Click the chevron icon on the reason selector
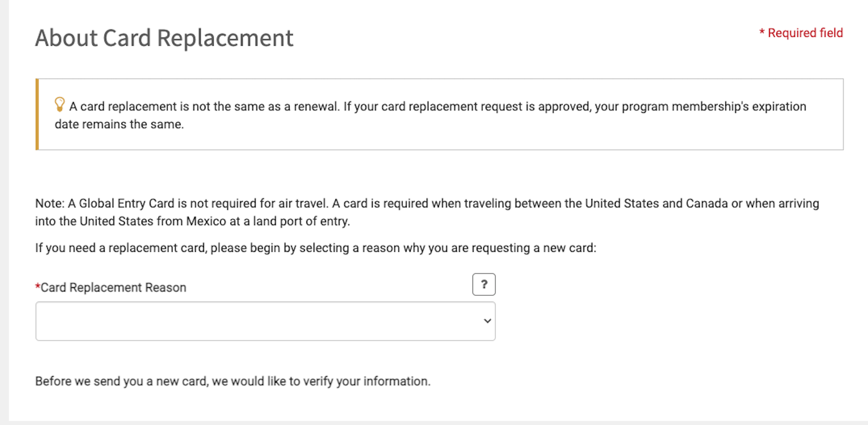The image size is (868, 425). tap(487, 321)
